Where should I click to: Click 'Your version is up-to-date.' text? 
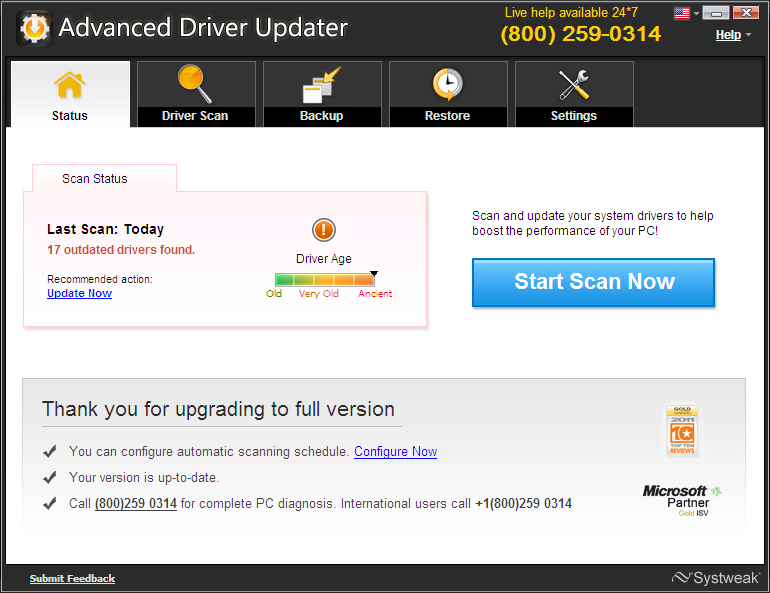point(144,478)
